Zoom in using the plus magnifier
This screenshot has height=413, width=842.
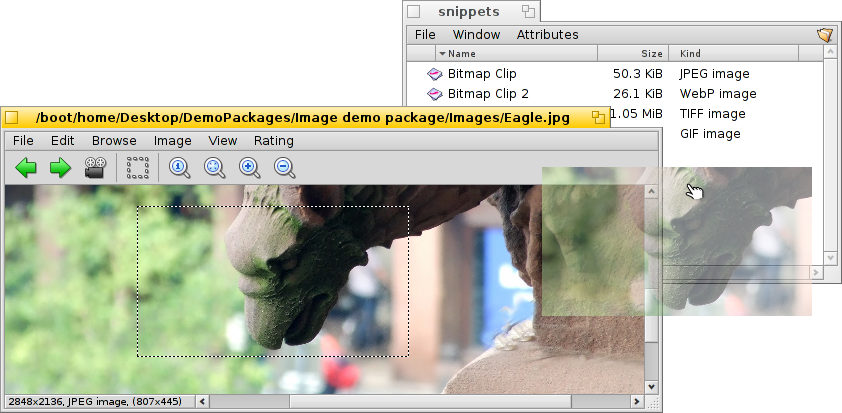click(x=250, y=168)
